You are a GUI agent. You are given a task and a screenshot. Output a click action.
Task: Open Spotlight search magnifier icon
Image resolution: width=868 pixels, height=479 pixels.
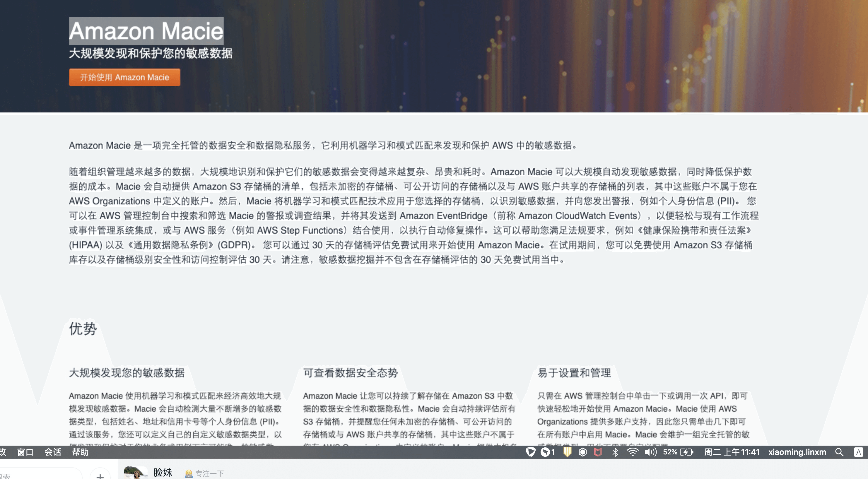click(839, 452)
